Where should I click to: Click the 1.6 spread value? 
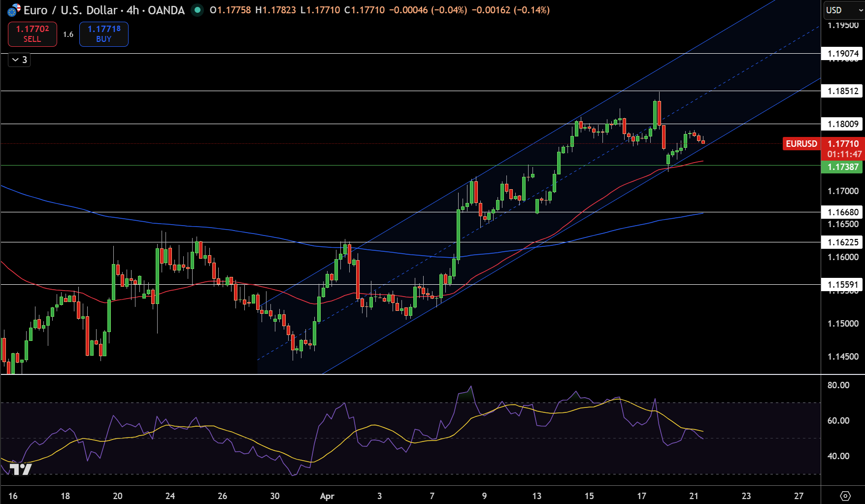[68, 34]
